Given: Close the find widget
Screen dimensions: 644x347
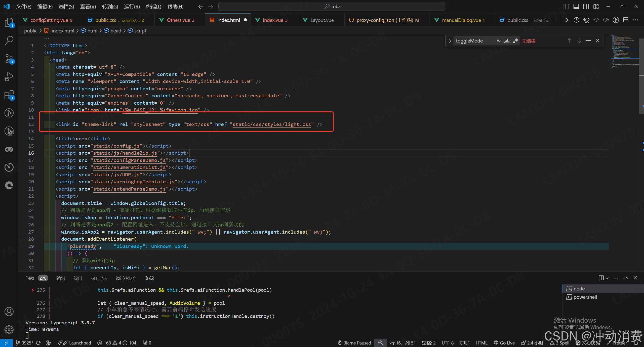Looking at the screenshot, I should pos(597,41).
